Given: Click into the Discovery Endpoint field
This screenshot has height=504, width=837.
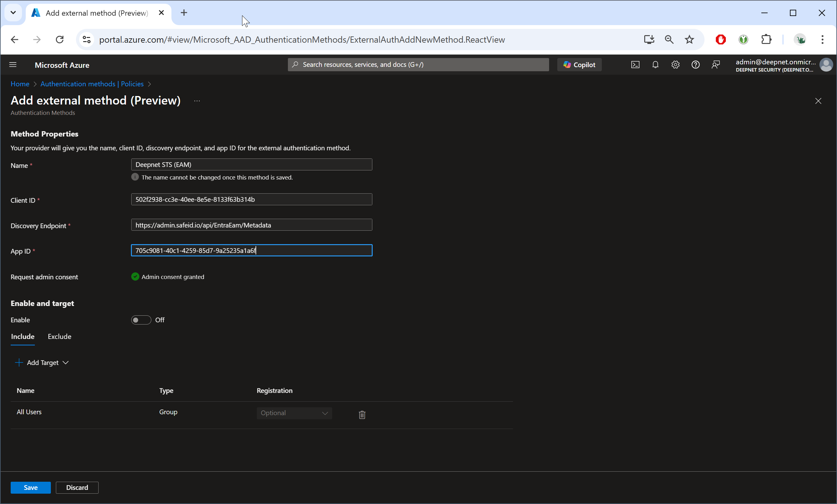Looking at the screenshot, I should 251,225.
